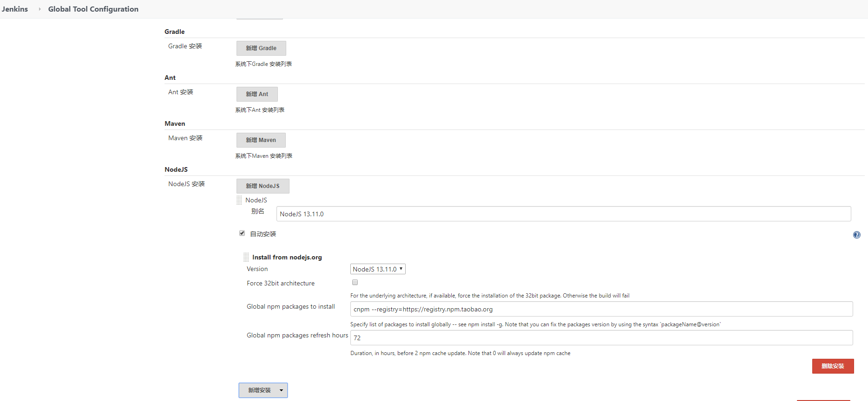Click the Maven 安装 label
868x401 pixels.
point(185,138)
